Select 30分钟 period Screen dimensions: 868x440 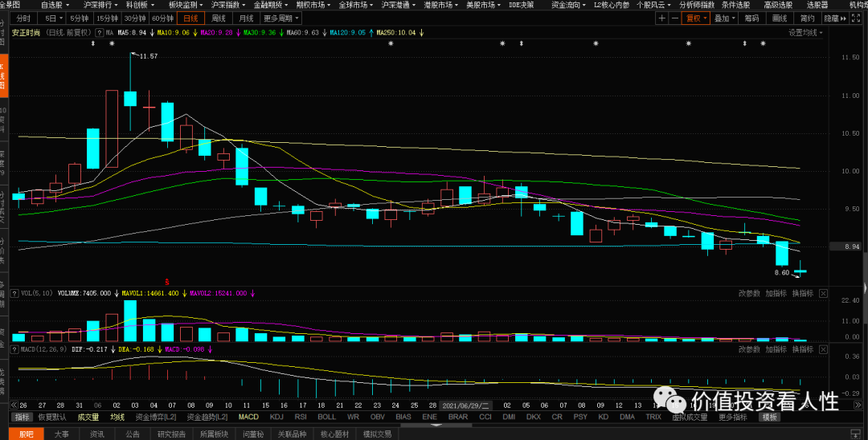click(134, 18)
